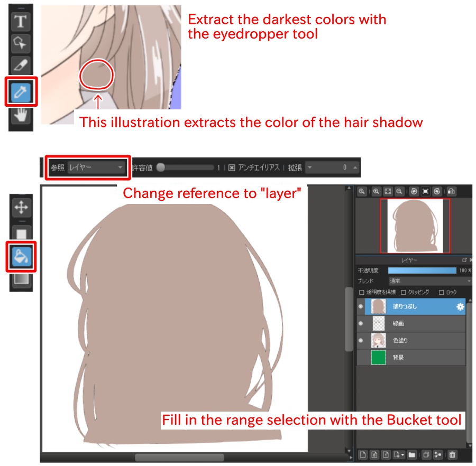Open add-layer menu with plus arrow
Viewport: 476px width, 466px height.
coord(399,454)
